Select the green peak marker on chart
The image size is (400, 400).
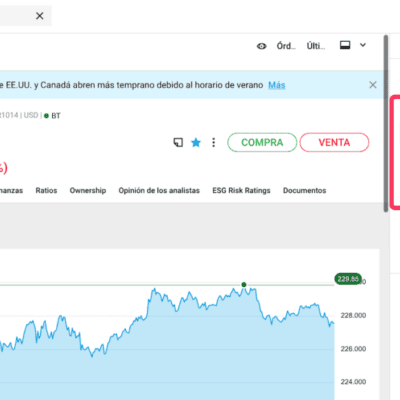pyautogui.click(x=244, y=284)
